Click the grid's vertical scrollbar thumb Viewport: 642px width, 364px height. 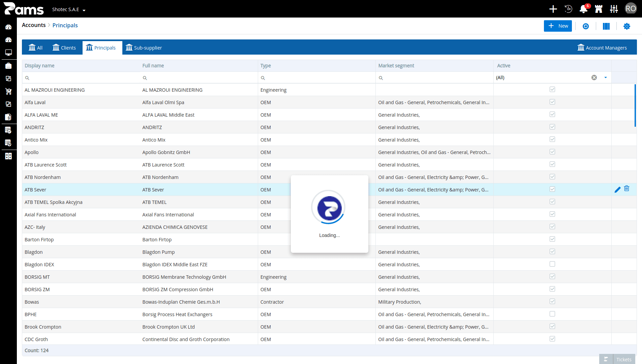point(635,105)
